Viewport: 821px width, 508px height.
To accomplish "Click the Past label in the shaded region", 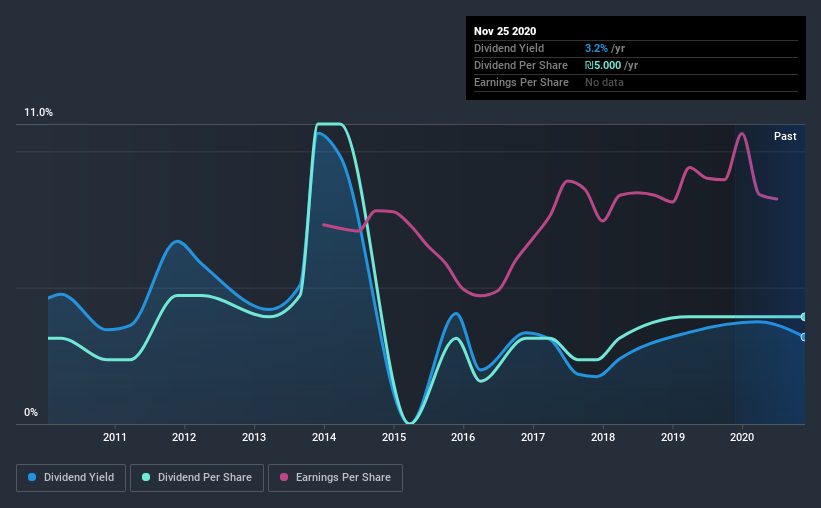I will pyautogui.click(x=785, y=136).
